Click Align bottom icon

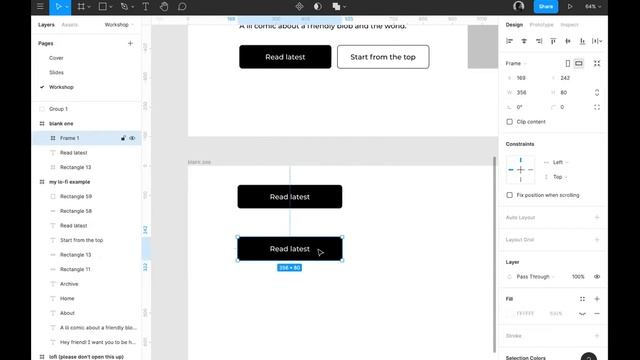[x=582, y=41]
